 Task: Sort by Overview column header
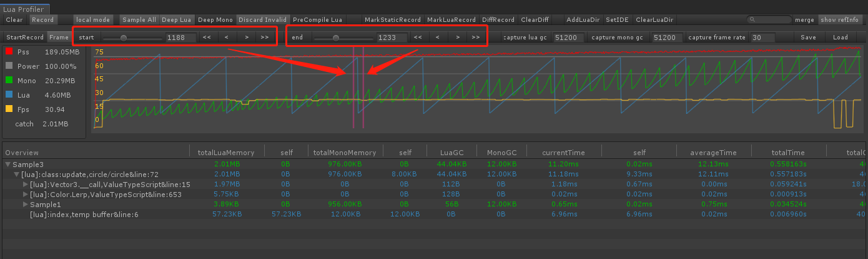[95, 153]
